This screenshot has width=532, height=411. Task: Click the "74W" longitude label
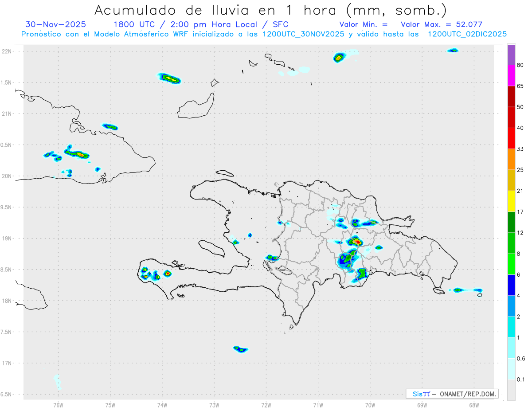[x=162, y=405]
